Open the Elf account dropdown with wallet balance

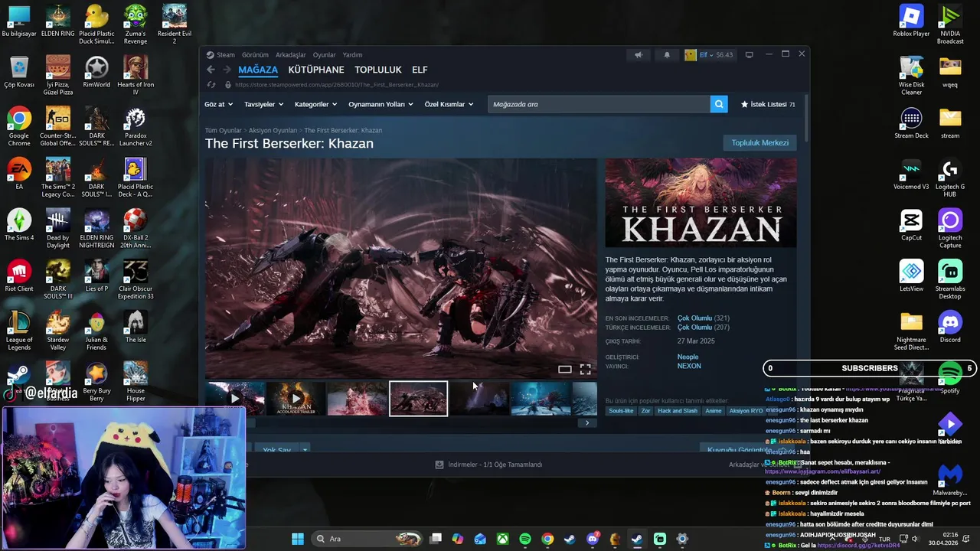click(x=709, y=55)
